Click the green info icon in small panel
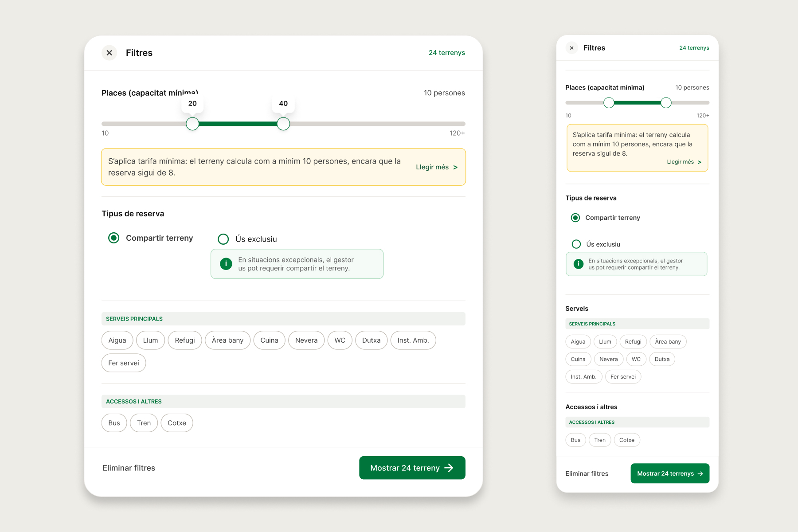Image resolution: width=798 pixels, height=532 pixels. [579, 264]
